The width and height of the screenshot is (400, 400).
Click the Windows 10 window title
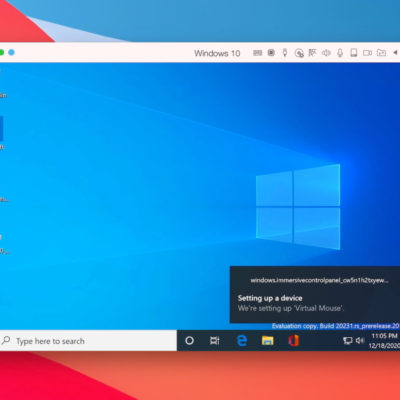point(217,53)
